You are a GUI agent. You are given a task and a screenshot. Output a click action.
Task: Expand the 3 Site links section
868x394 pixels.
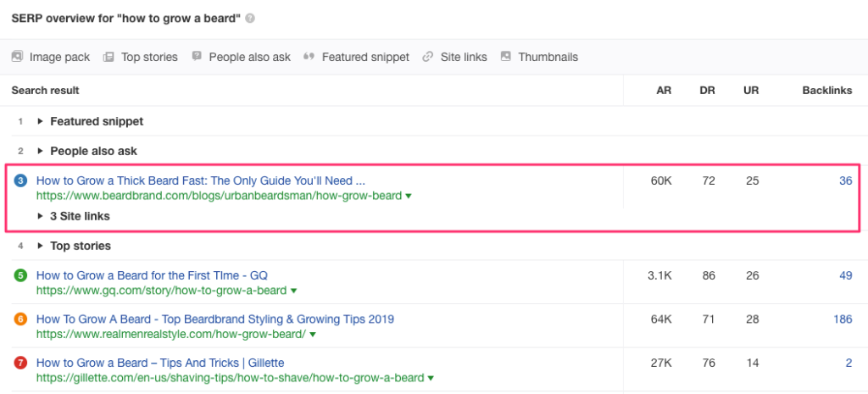(40, 216)
